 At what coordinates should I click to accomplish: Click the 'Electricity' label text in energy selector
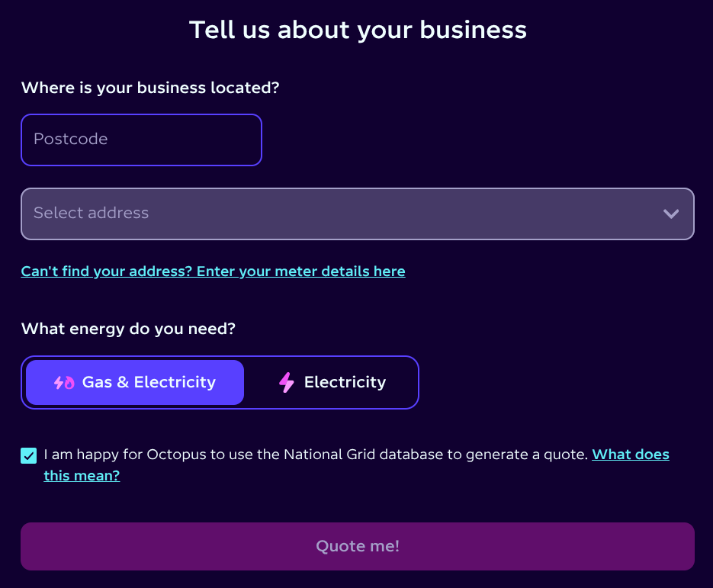345,383
